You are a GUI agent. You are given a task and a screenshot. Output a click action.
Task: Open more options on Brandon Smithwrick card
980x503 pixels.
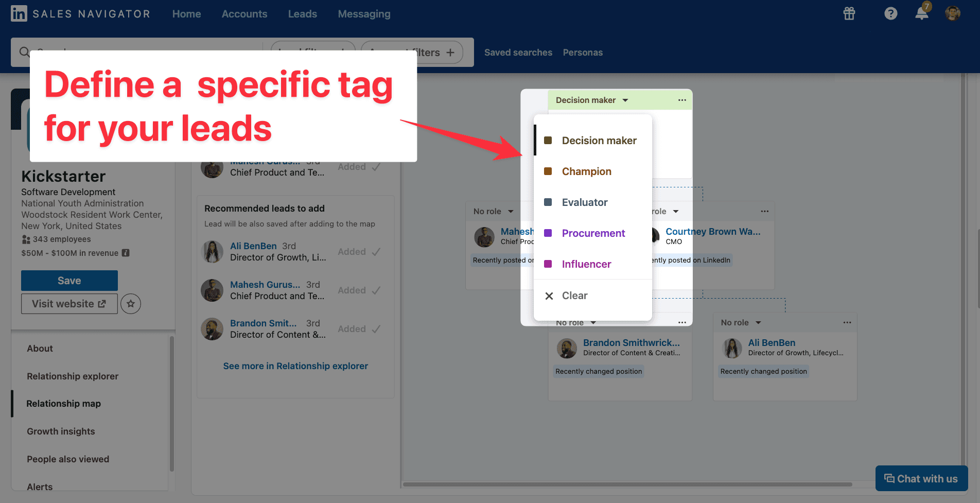pyautogui.click(x=682, y=322)
